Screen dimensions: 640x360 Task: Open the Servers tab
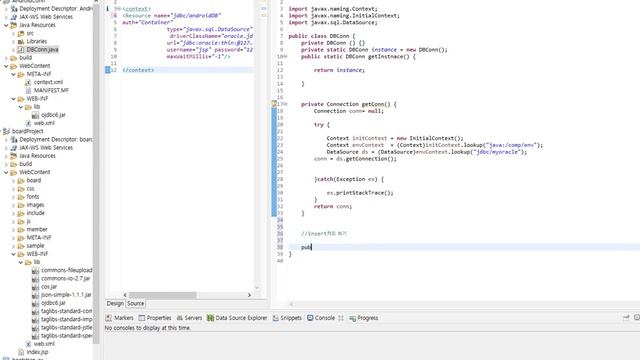(x=189, y=318)
